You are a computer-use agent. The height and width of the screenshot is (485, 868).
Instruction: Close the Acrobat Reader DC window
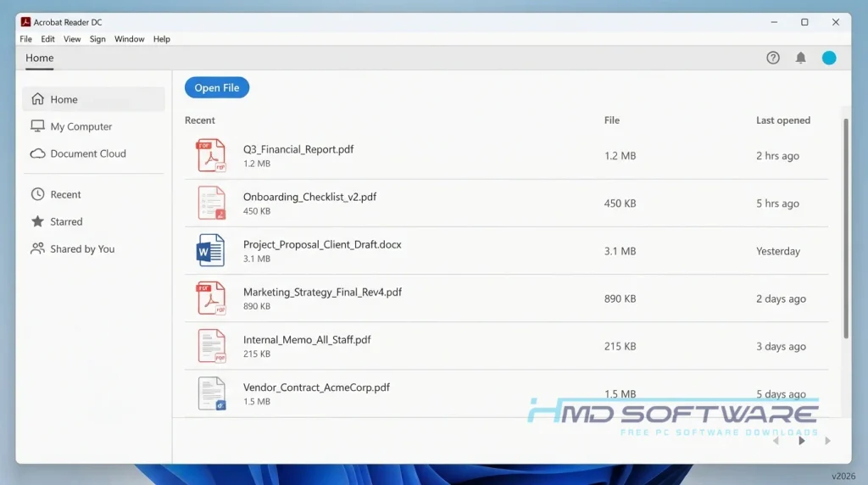[x=835, y=22]
